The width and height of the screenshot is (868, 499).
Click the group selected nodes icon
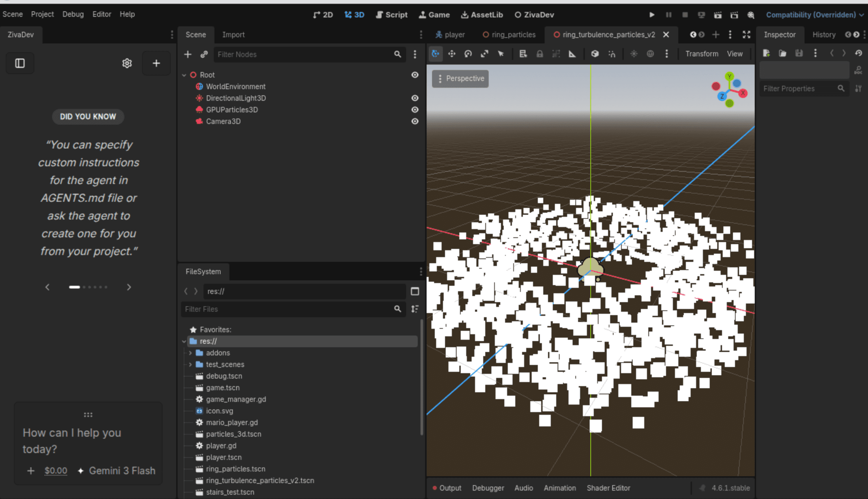[x=556, y=54]
